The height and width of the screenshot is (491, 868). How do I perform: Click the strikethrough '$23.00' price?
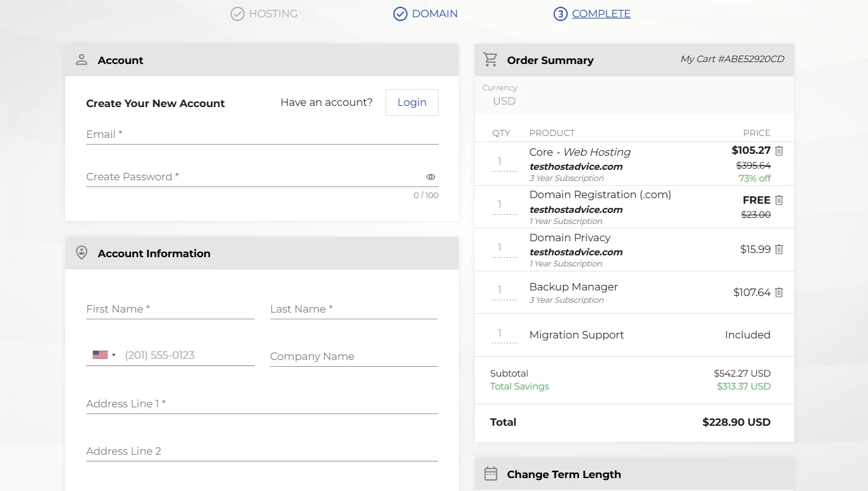tap(756, 215)
